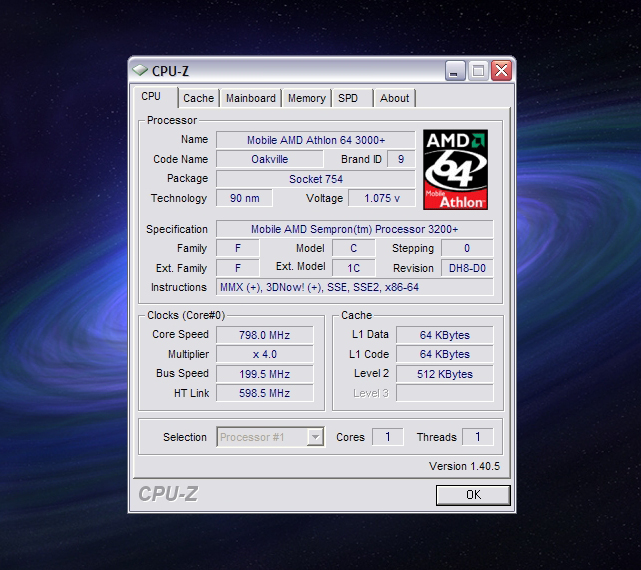This screenshot has height=570, width=641.
Task: Click the Ext. Model value 1C
Action: click(x=354, y=268)
